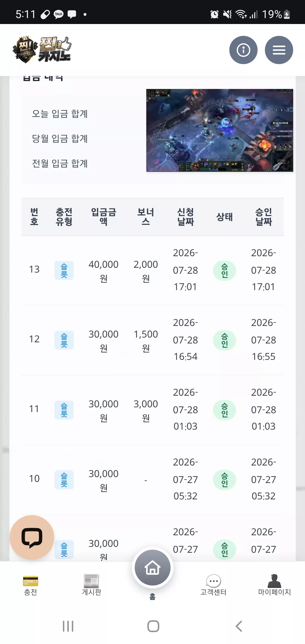Select 오늘 입금 합계 summary row

coord(60,114)
